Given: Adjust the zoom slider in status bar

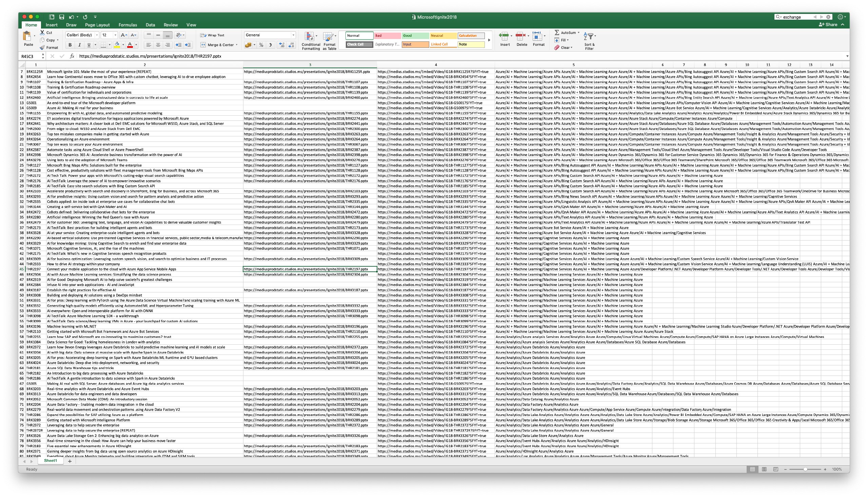Looking at the screenshot, I should [805, 469].
